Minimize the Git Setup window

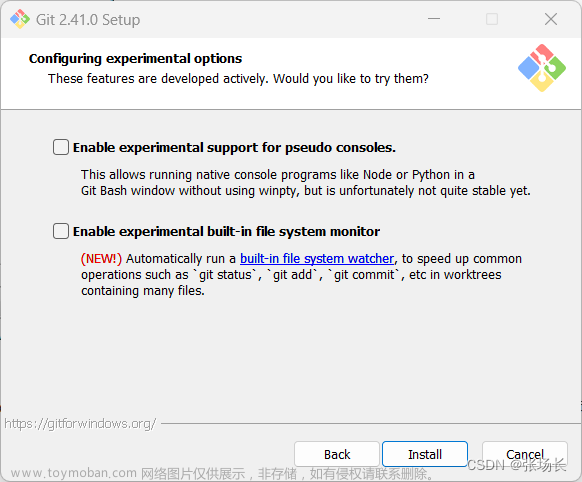(434, 19)
